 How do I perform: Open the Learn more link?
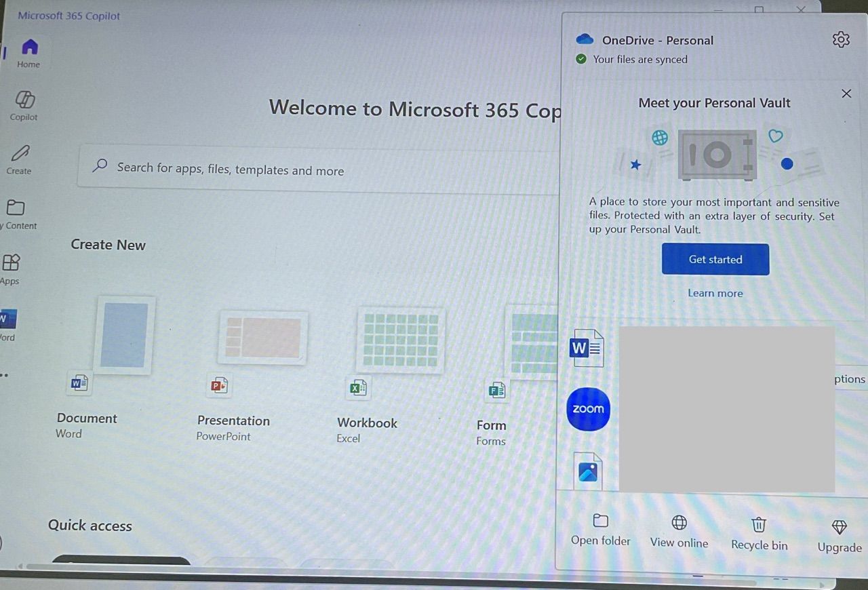click(x=715, y=293)
